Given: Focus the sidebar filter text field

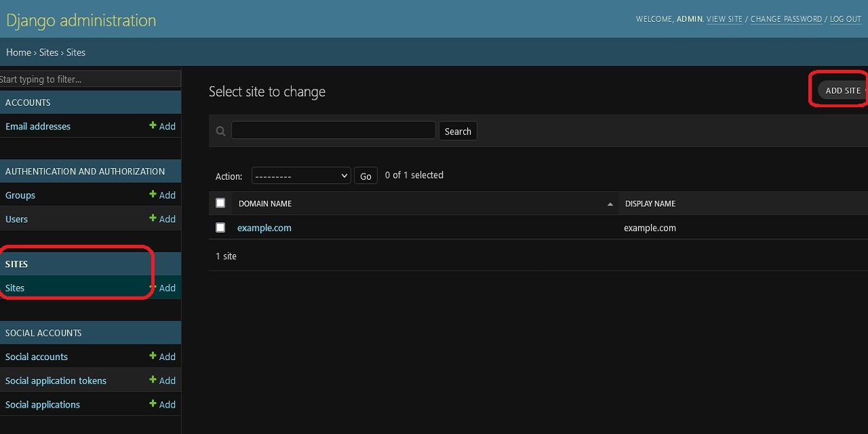Looking at the screenshot, I should coord(90,79).
